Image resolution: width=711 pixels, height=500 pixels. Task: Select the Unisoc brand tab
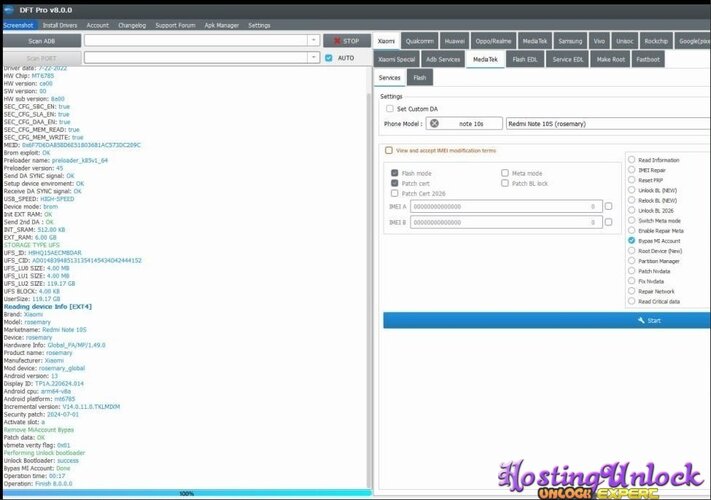[625, 41]
